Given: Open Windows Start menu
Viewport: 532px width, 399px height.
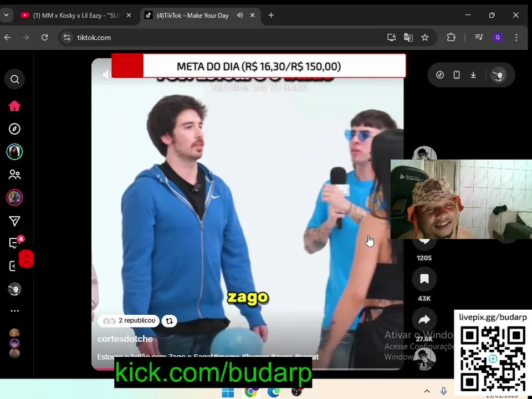Looking at the screenshot, I should tap(228, 392).
